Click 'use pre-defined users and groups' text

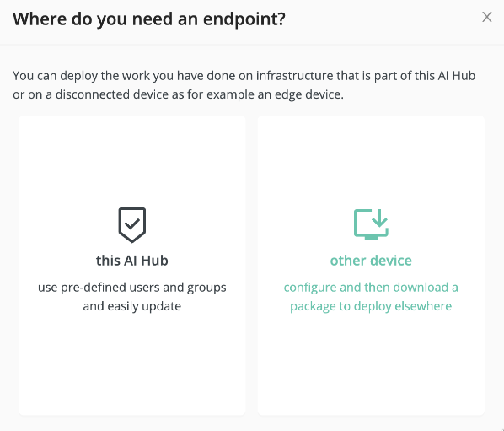coord(132,288)
